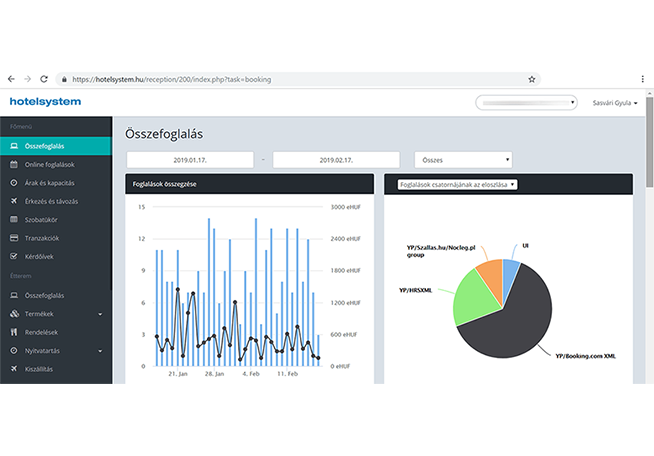This screenshot has width=654, height=456.
Task: Expand the Nyitvatartás submenu in the sidebar
Action: [99, 351]
